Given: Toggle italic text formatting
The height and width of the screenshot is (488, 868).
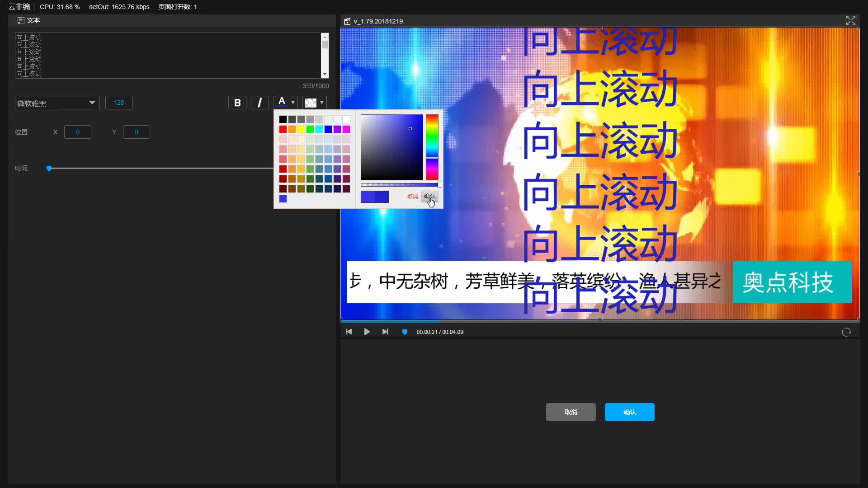Looking at the screenshot, I should click(x=259, y=103).
